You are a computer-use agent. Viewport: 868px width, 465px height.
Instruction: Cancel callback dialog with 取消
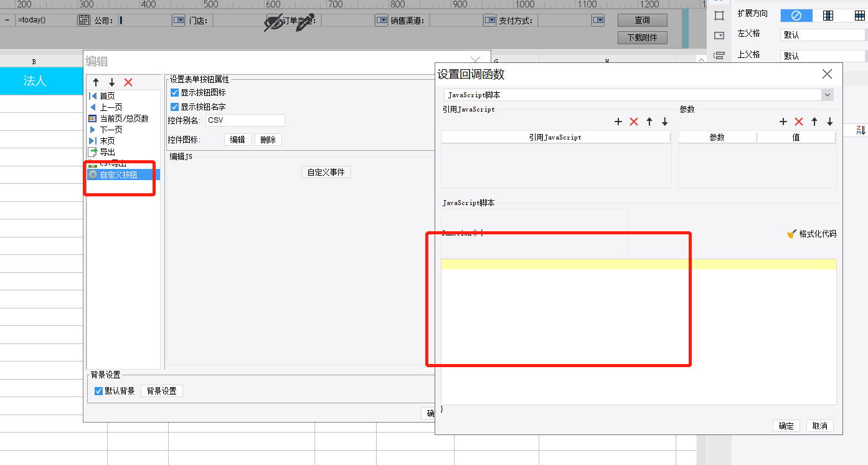(820, 426)
